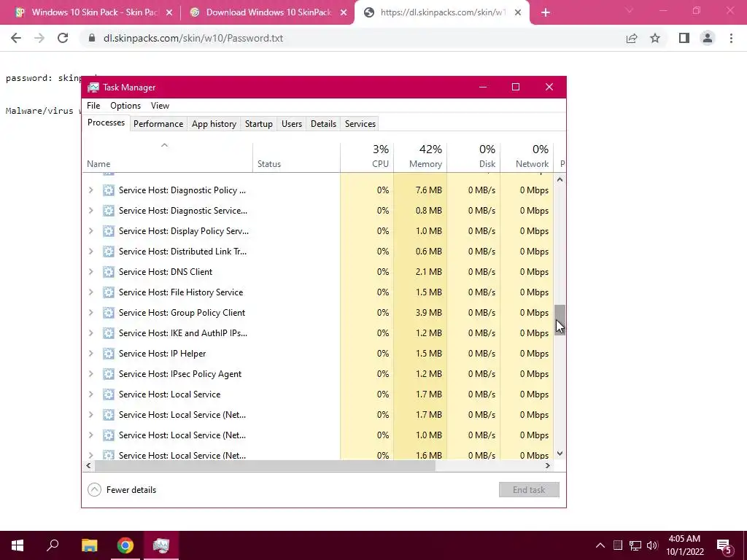This screenshot has height=560, width=747.
Task: Expand Service Host: IP Helper row
Action: (90, 354)
